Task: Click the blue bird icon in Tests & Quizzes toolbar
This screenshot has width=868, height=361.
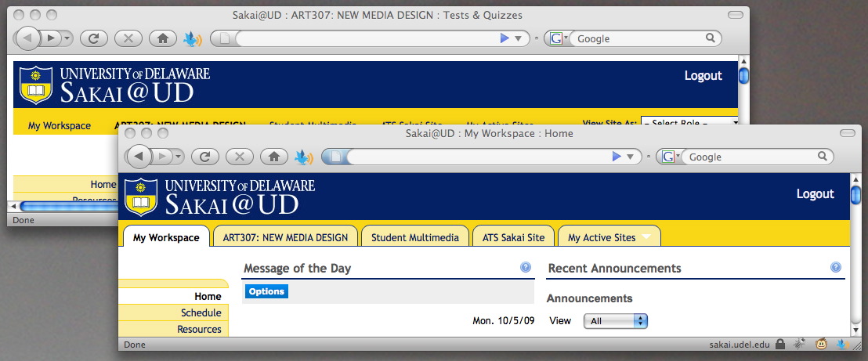Action: pos(192,38)
